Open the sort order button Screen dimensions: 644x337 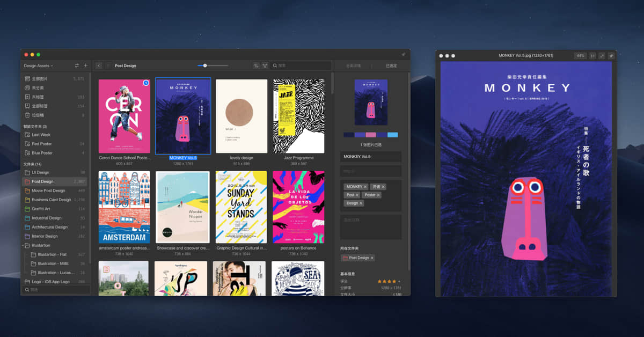point(256,65)
